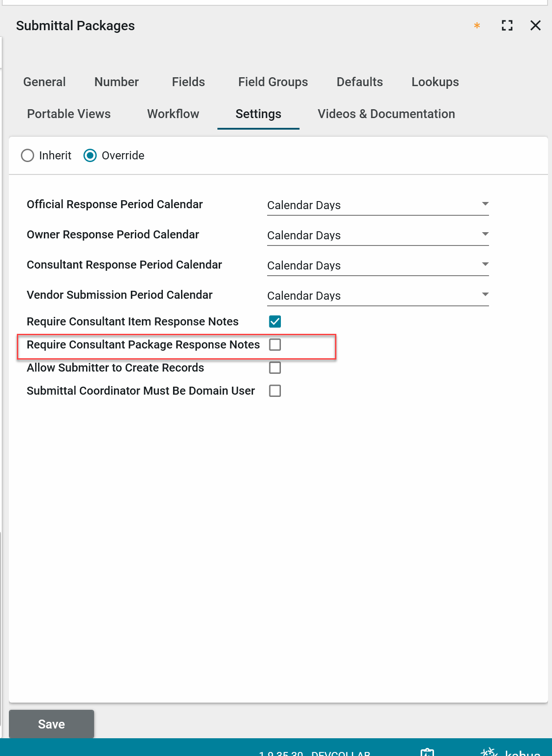Select the Override radio option

[90, 155]
